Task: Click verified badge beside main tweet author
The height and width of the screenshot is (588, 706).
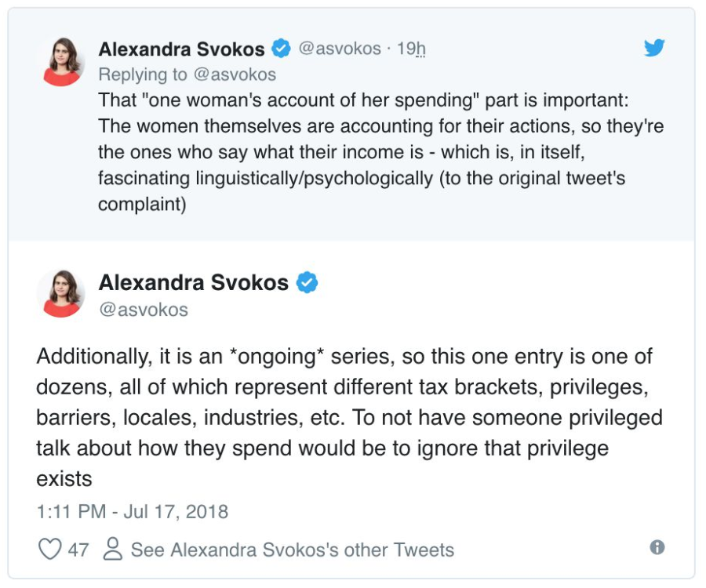Action: pos(307,282)
